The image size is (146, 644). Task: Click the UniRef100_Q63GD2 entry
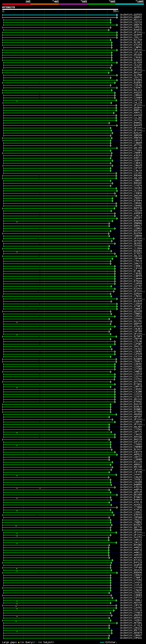pyautogui.click(x=131, y=243)
